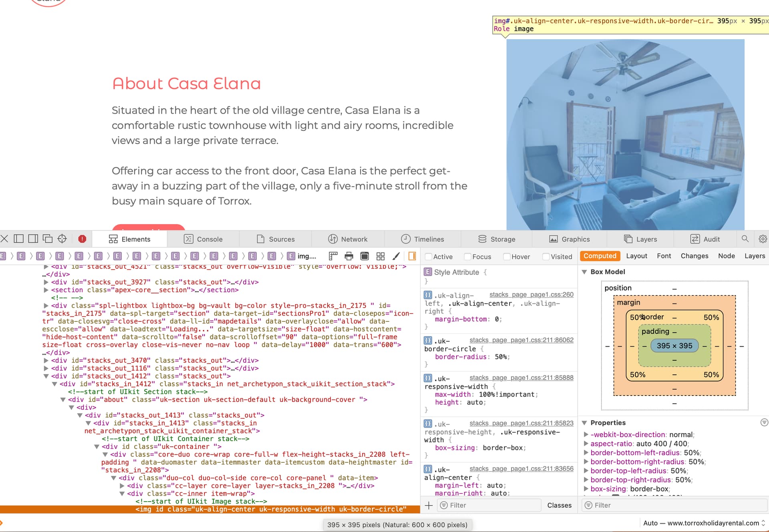Open stacks_page_page1.css:211:85888 source link

(521, 378)
